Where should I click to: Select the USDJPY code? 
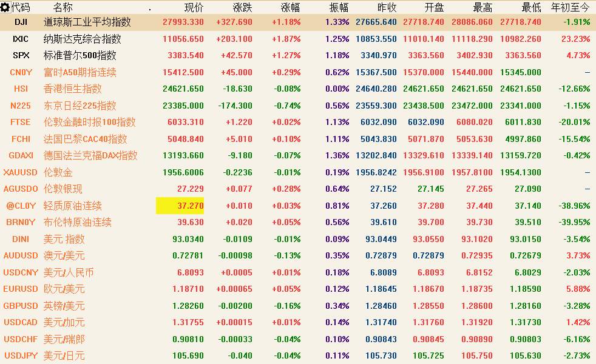click(x=21, y=356)
